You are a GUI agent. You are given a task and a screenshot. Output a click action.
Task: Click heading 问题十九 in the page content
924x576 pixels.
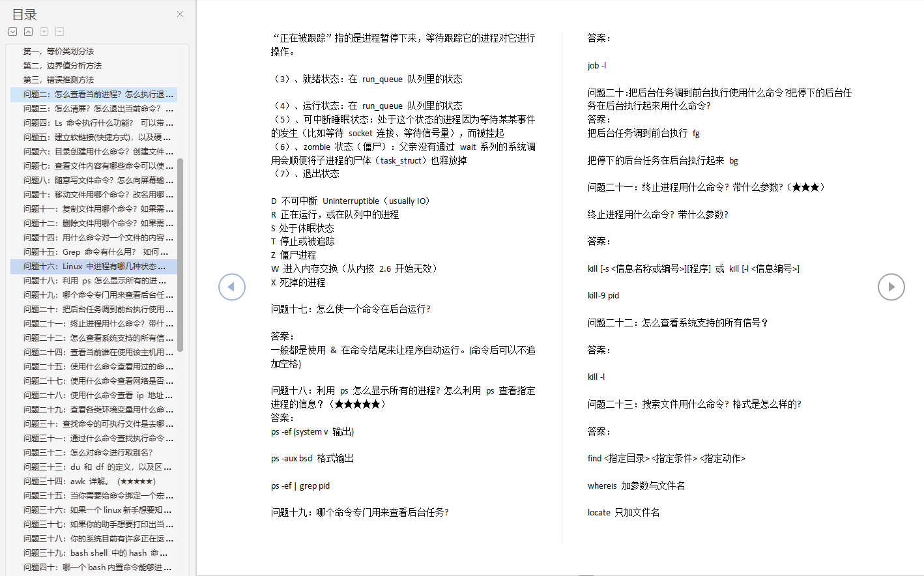pyautogui.click(x=360, y=513)
